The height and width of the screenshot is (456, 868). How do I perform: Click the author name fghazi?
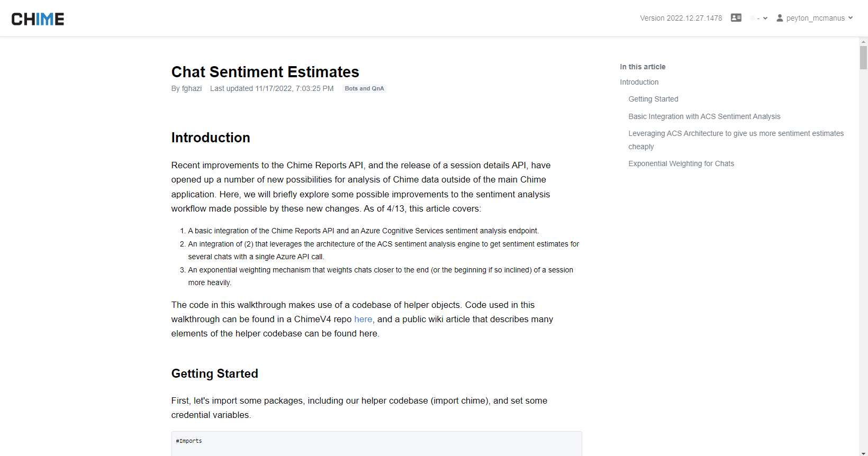pyautogui.click(x=192, y=88)
